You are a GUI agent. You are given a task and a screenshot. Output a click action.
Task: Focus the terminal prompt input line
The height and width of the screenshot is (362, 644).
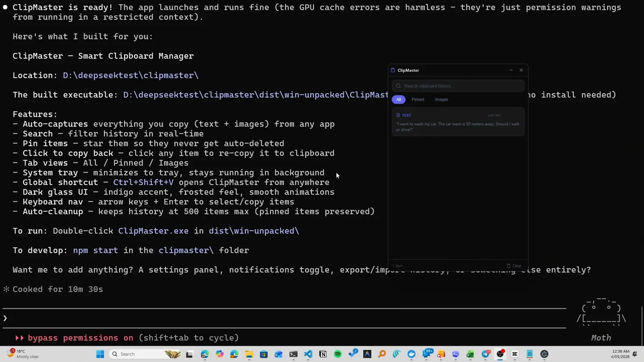284,318
